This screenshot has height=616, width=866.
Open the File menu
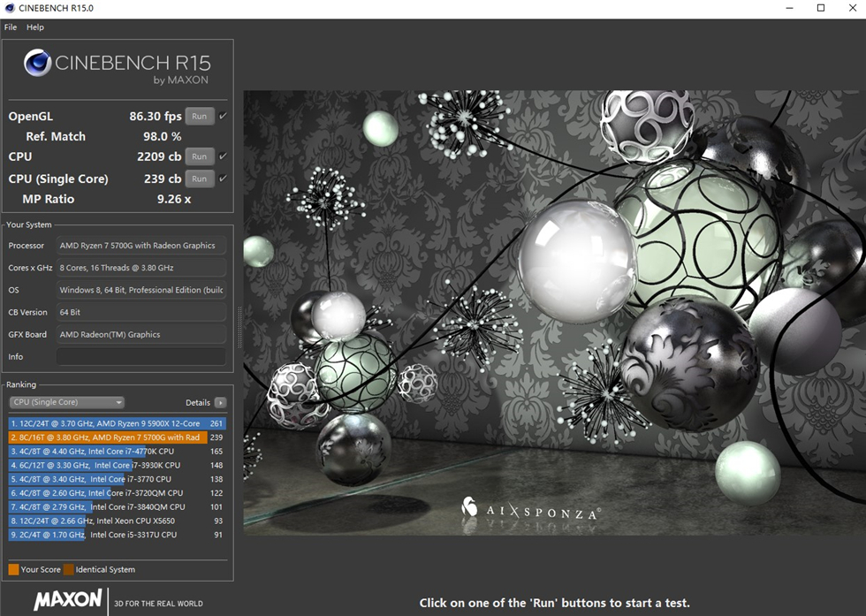coord(10,27)
